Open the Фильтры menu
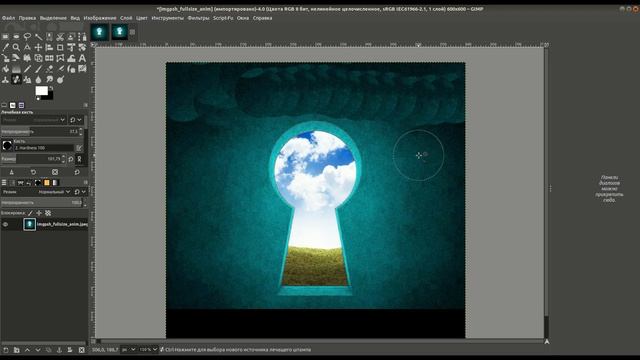Viewport: 640px width, 360px height. pyautogui.click(x=198, y=18)
